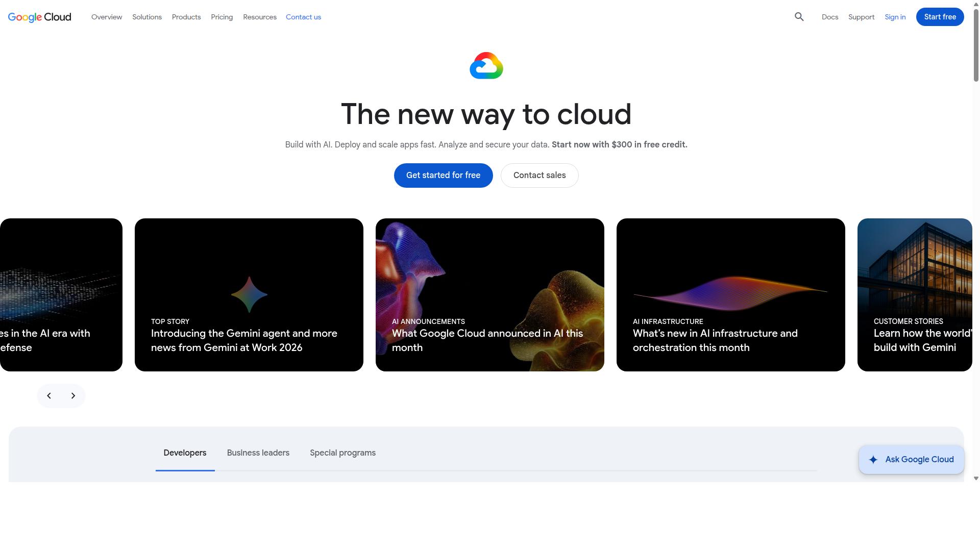The width and height of the screenshot is (980, 551).
Task: Switch to Business leaders tab
Action: [x=258, y=453]
